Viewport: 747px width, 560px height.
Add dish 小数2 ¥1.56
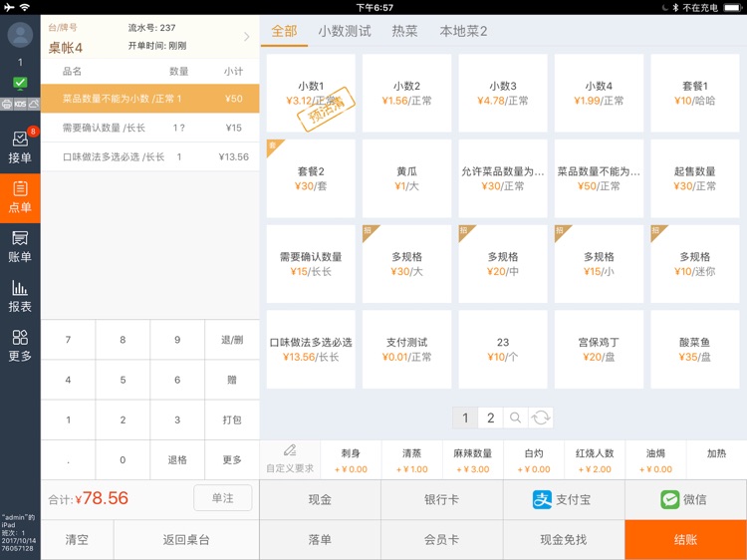tap(406, 93)
